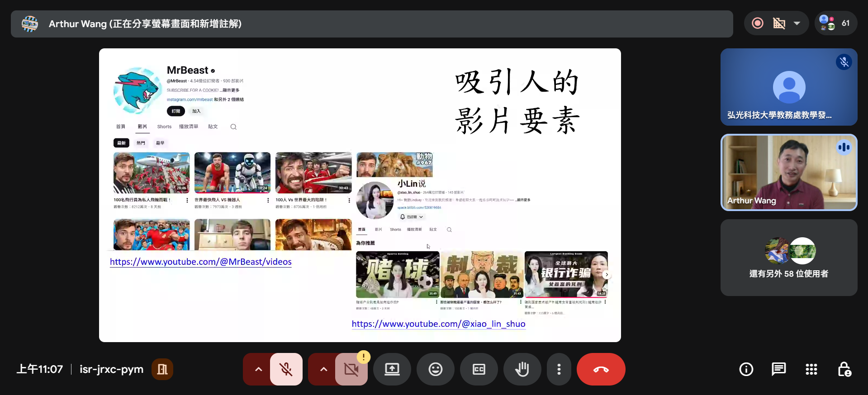The image size is (868, 395).
Task: Open the emoji reactions panel
Action: [x=435, y=369]
